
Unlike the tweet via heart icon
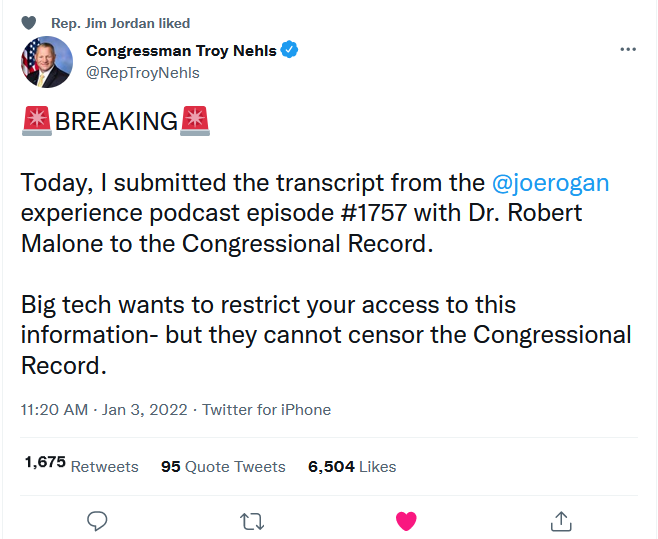(406, 520)
